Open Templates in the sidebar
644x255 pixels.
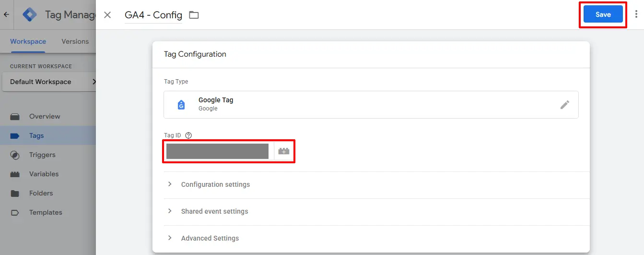pos(46,212)
